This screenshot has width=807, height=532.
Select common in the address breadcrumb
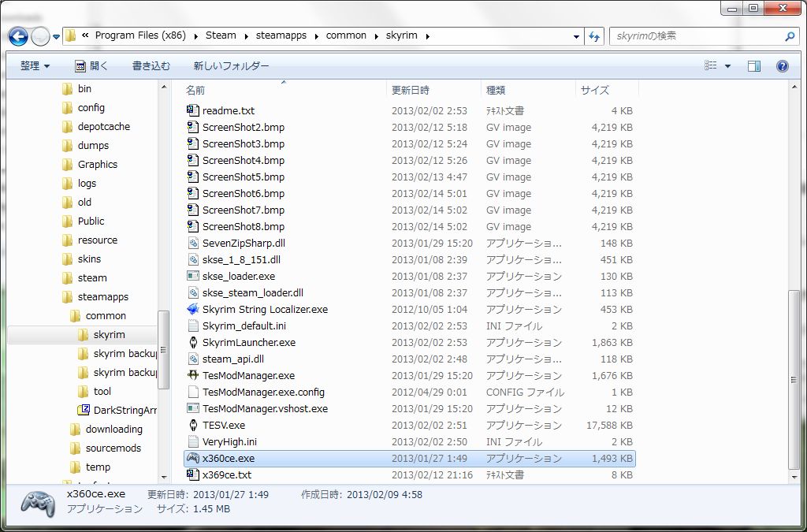point(347,35)
